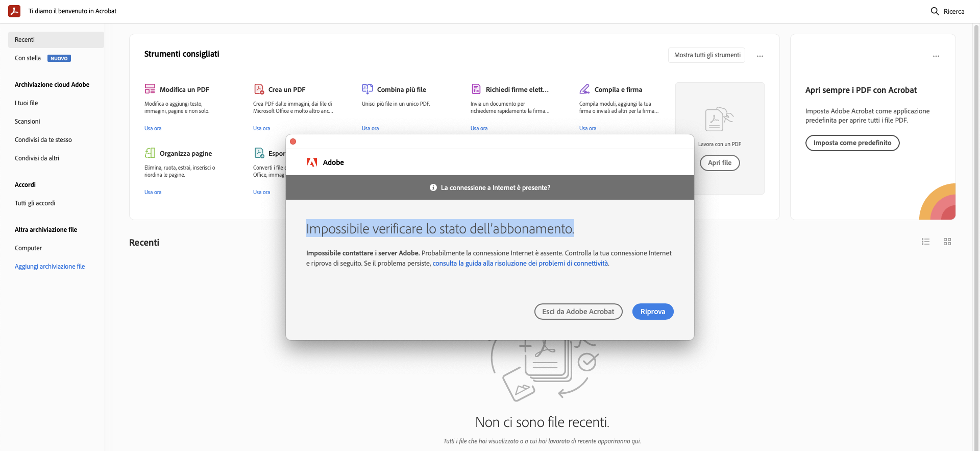Click the Ti diamo il benvenuto in Acrobat title

(x=72, y=11)
